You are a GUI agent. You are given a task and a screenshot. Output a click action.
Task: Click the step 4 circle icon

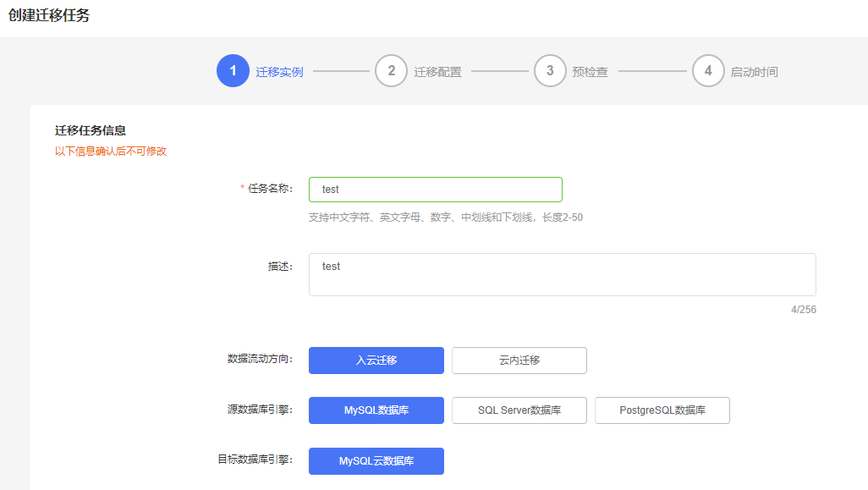pos(708,71)
